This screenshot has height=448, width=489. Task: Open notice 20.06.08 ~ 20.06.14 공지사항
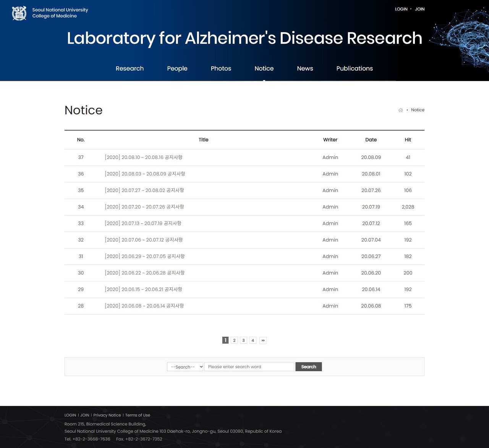tap(144, 306)
